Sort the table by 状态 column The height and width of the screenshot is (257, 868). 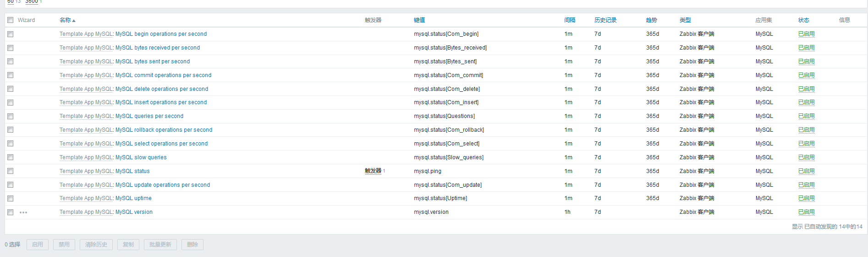(804, 20)
